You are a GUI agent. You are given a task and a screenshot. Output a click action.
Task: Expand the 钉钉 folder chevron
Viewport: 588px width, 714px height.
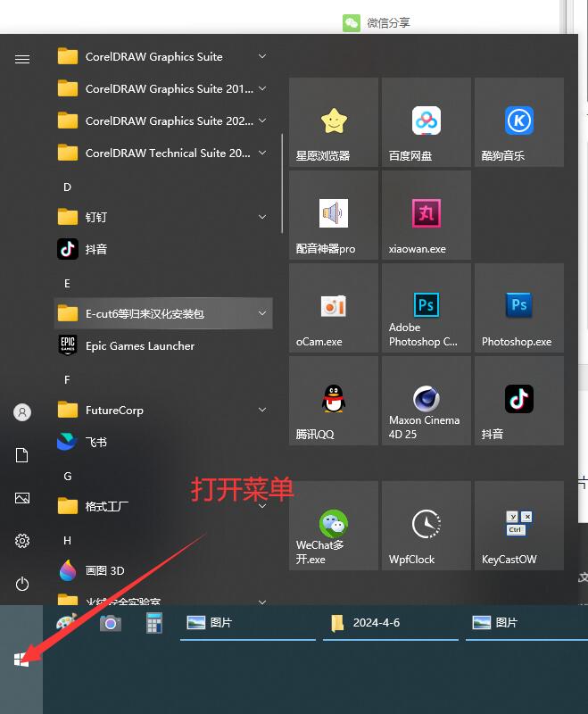tap(262, 217)
